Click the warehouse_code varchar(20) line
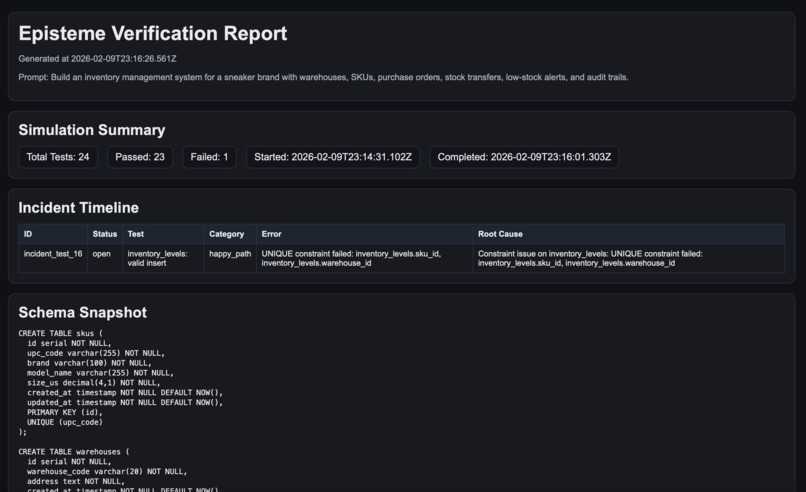The height and width of the screenshot is (492, 806). click(x=107, y=471)
